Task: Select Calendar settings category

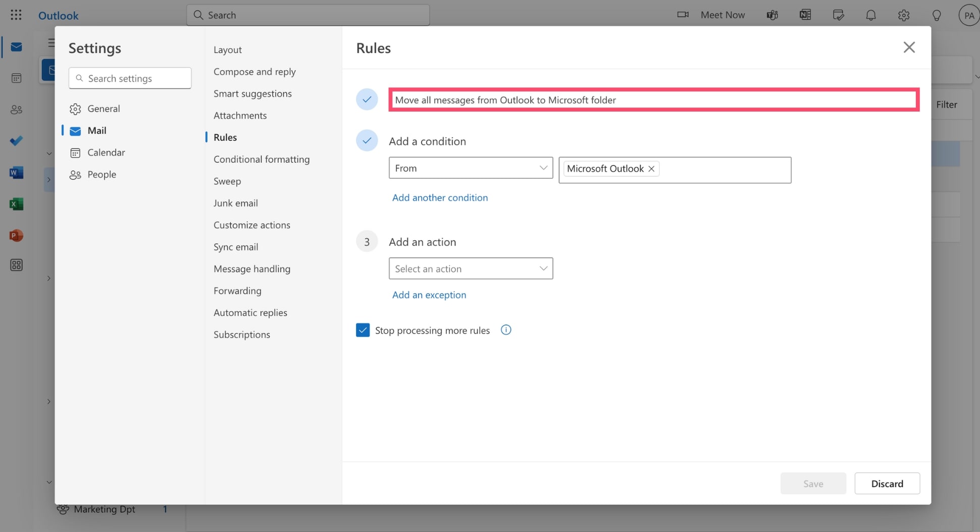Action: [97, 152]
